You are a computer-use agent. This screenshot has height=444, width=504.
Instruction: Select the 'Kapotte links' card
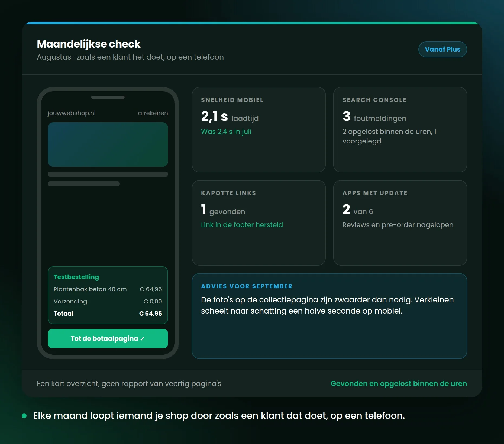(x=259, y=223)
